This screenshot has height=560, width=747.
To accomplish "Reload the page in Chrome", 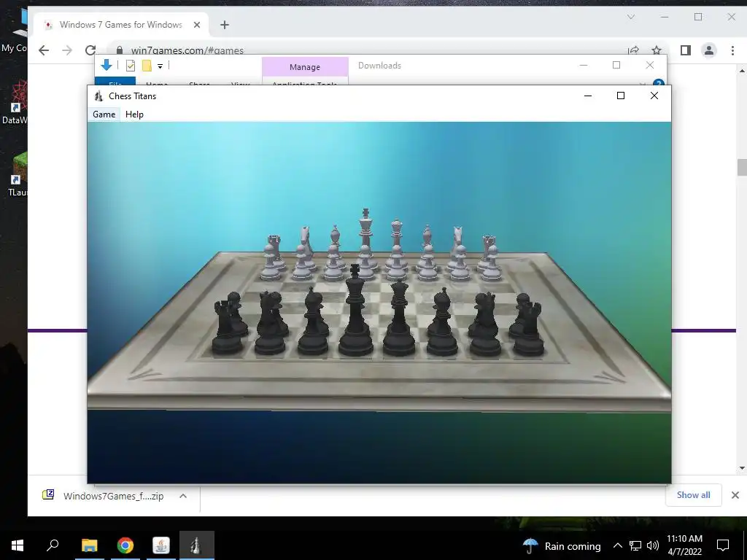I will click(90, 50).
